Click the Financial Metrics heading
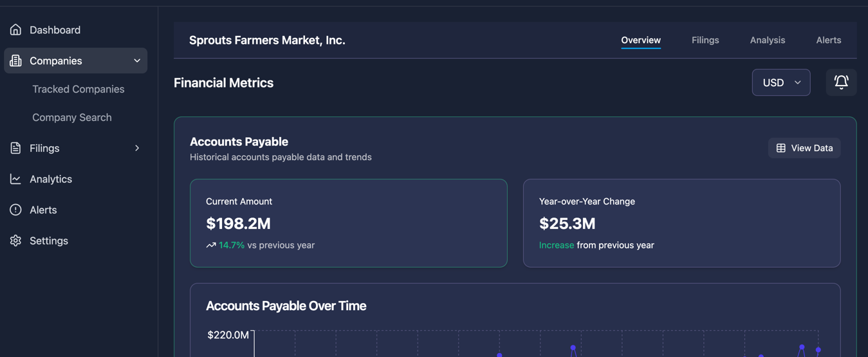This screenshot has height=357, width=868. pyautogui.click(x=223, y=82)
